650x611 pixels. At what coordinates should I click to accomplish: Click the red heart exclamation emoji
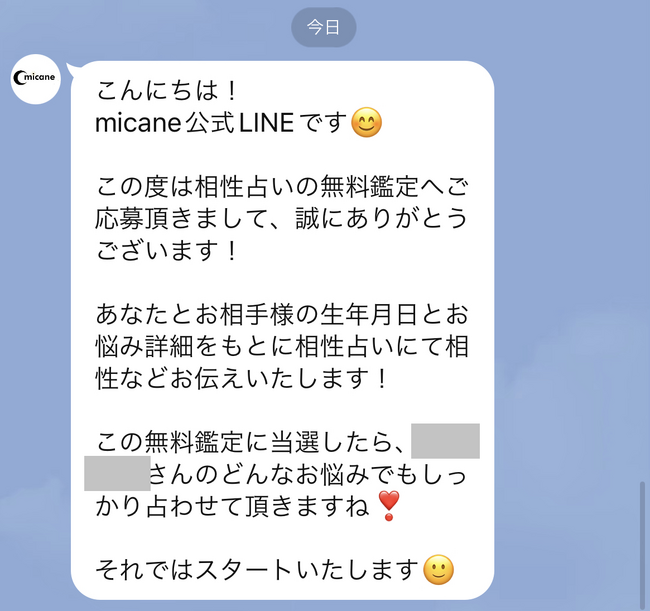click(x=389, y=506)
